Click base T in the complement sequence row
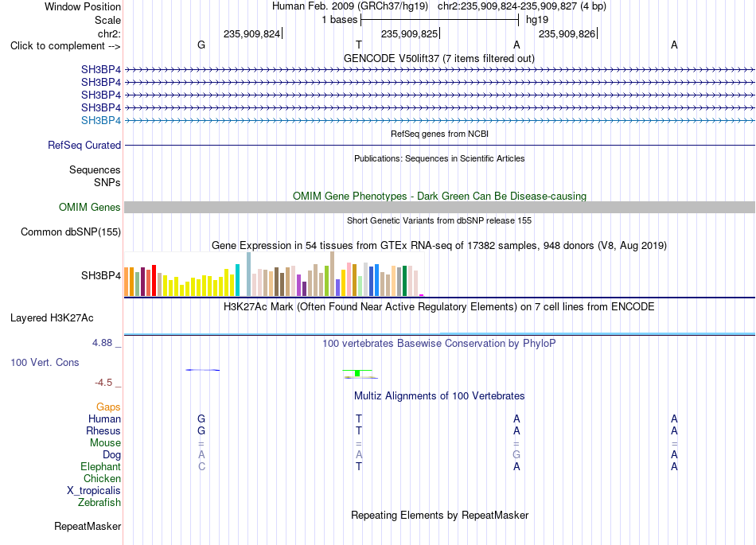Viewport: 756px width, 545px height. (x=359, y=45)
